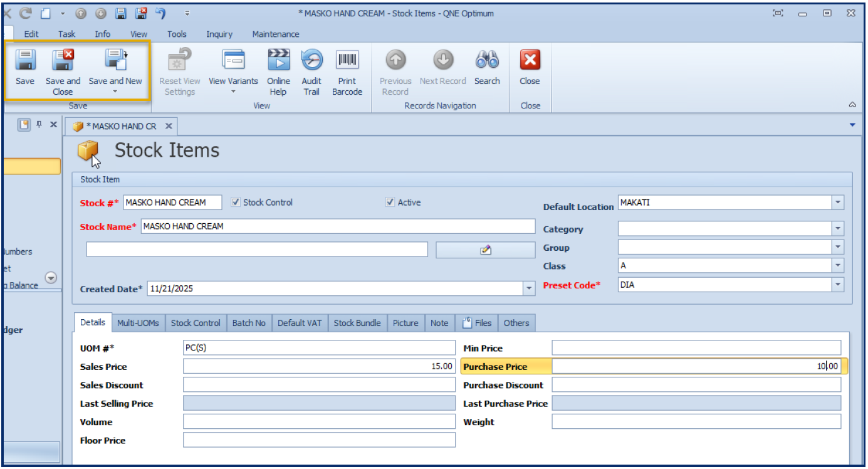This screenshot has height=469, width=868.
Task: Open the Edit menu
Action: pyautogui.click(x=31, y=34)
